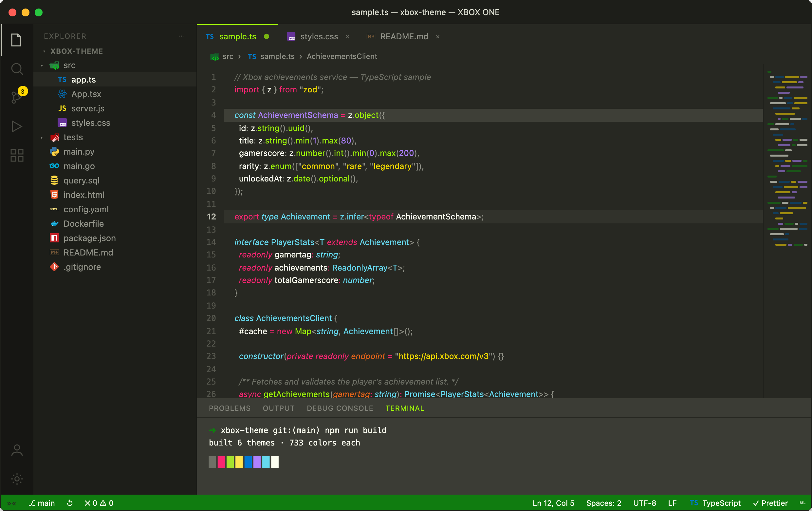Open the Search view icon

pos(16,69)
